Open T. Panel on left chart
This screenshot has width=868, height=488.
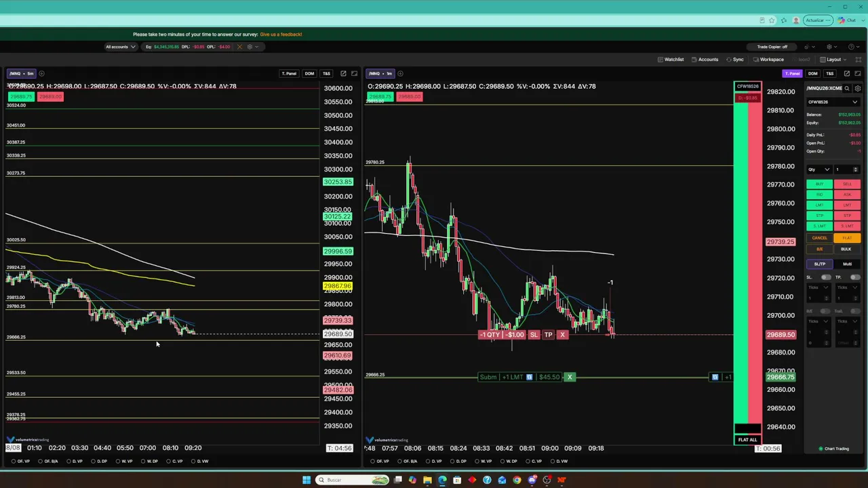[x=289, y=73]
